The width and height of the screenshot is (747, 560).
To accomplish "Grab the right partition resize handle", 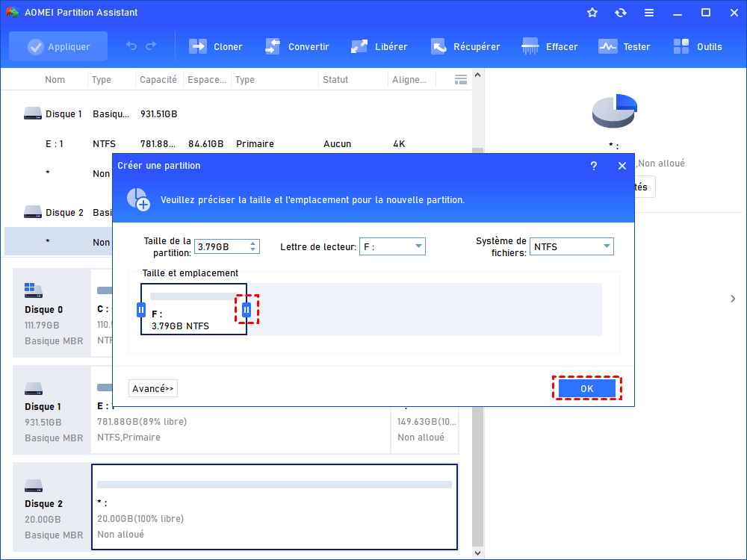I will (x=247, y=310).
